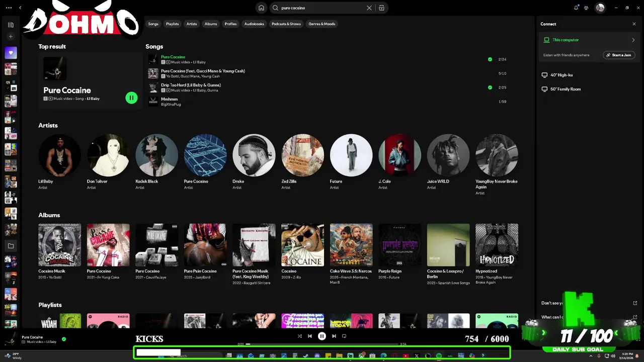Close the Connect panel
Viewport: 644px width, 362px height.
[x=634, y=24]
